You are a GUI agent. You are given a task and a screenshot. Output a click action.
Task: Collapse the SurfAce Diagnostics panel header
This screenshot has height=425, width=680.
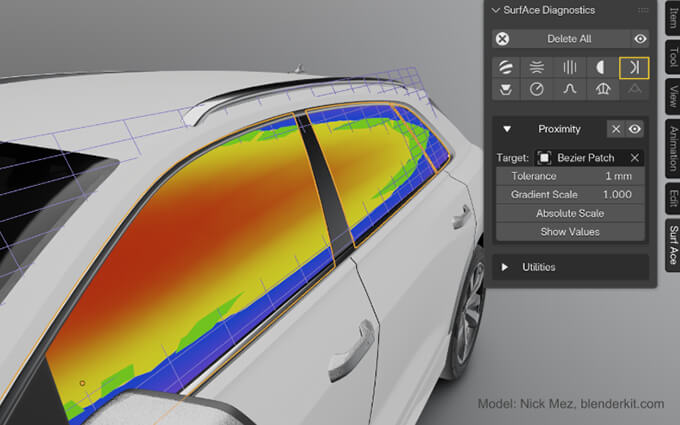(x=496, y=10)
